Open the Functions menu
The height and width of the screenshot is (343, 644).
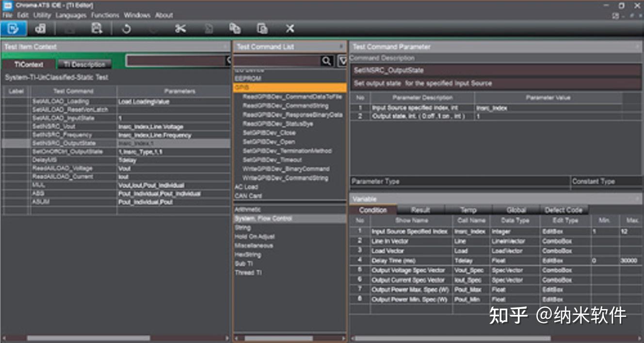point(105,15)
